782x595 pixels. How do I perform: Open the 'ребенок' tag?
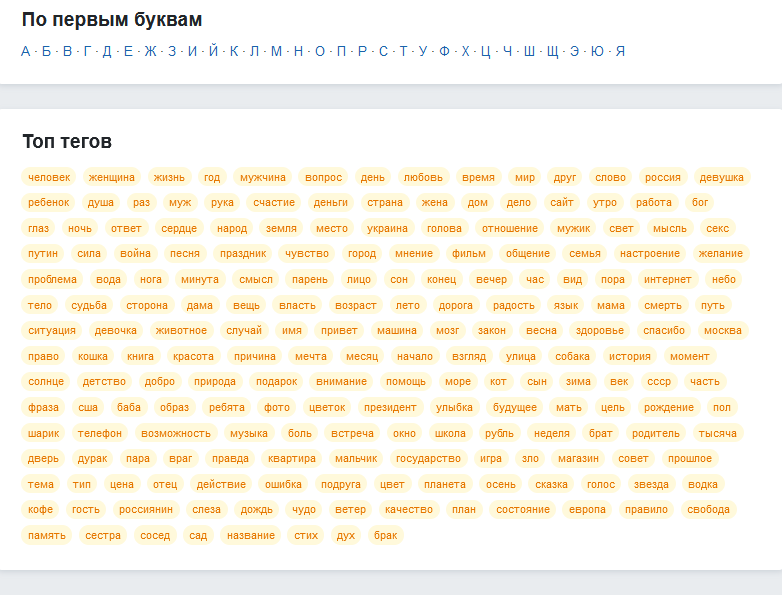click(x=48, y=202)
